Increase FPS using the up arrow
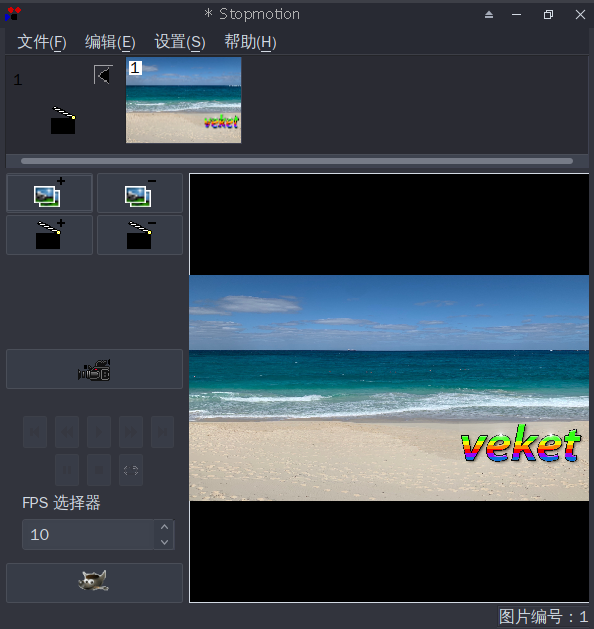 tap(164, 527)
